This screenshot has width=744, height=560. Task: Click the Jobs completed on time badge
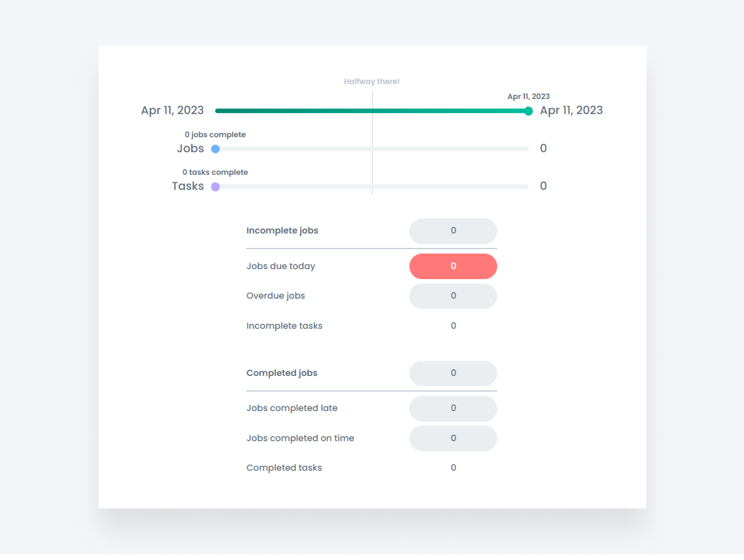coord(453,438)
